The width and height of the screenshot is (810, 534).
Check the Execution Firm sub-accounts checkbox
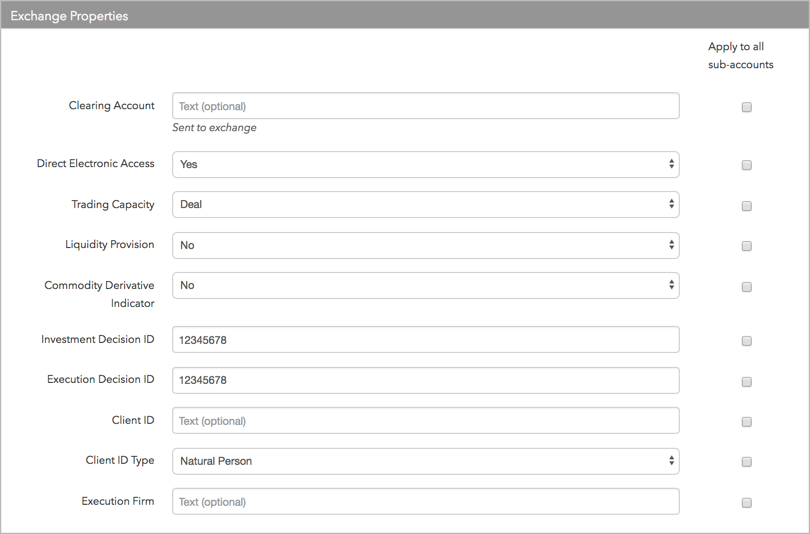pos(746,502)
